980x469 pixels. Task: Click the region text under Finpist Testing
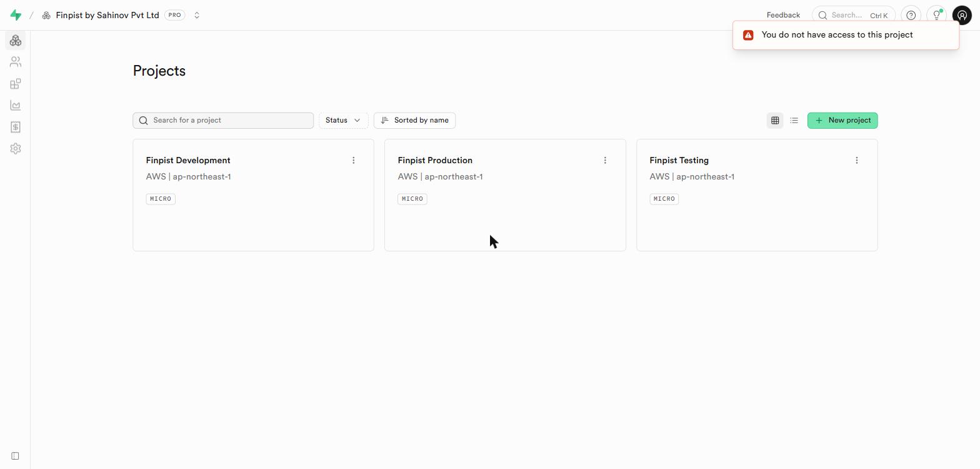(692, 177)
